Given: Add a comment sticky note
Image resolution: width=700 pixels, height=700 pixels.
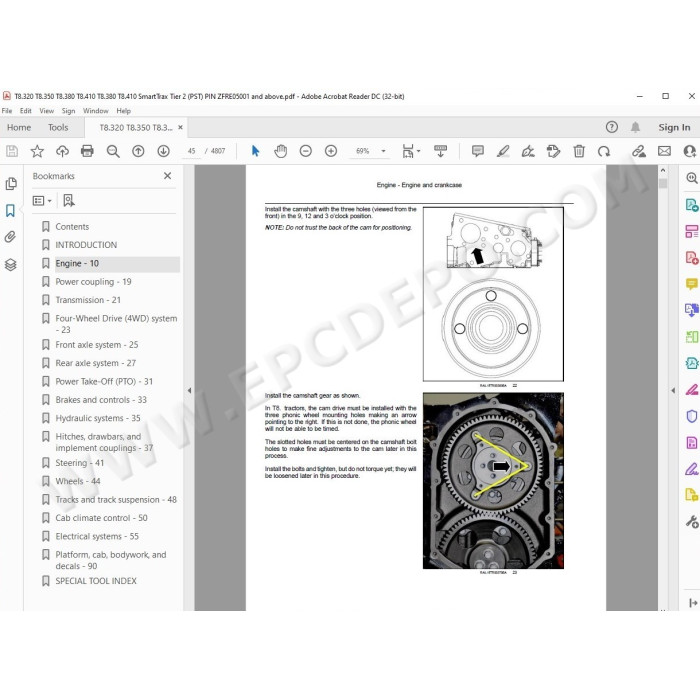Looking at the screenshot, I should coord(478,151).
